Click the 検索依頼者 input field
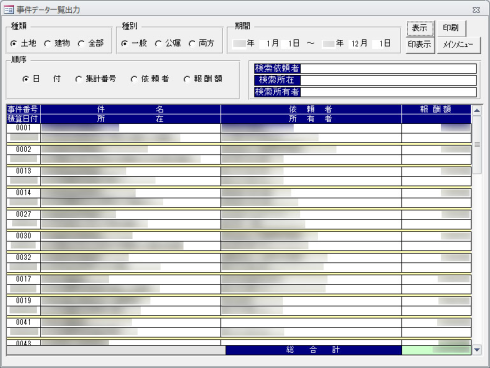 (x=388, y=69)
